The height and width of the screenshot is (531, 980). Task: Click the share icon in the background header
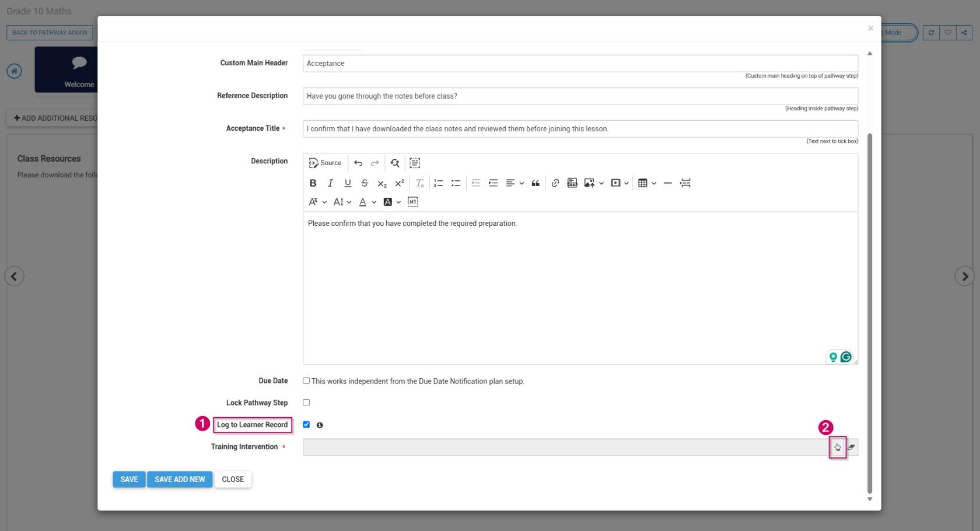tap(964, 33)
